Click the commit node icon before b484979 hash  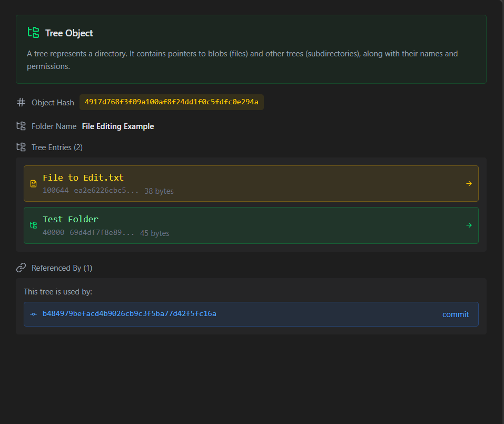pyautogui.click(x=33, y=314)
